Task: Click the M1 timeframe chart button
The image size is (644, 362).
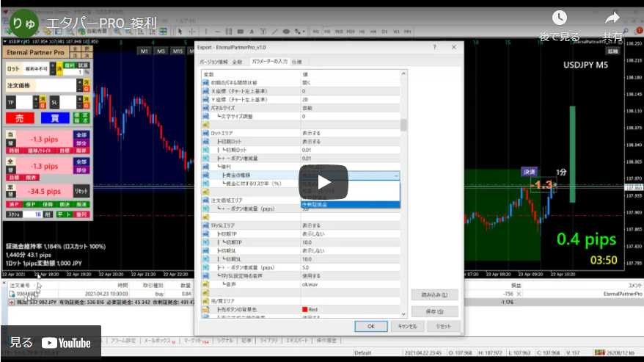Action: [144, 51]
